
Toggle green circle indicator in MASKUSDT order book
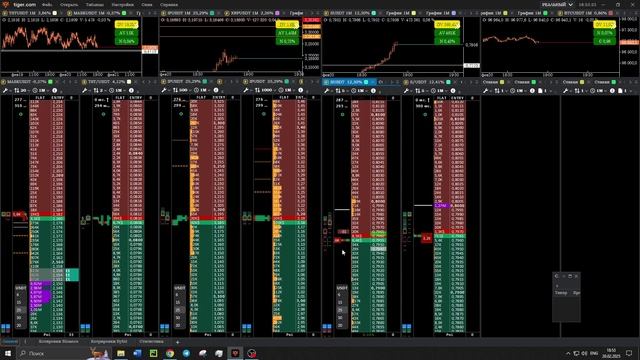pos(21,114)
